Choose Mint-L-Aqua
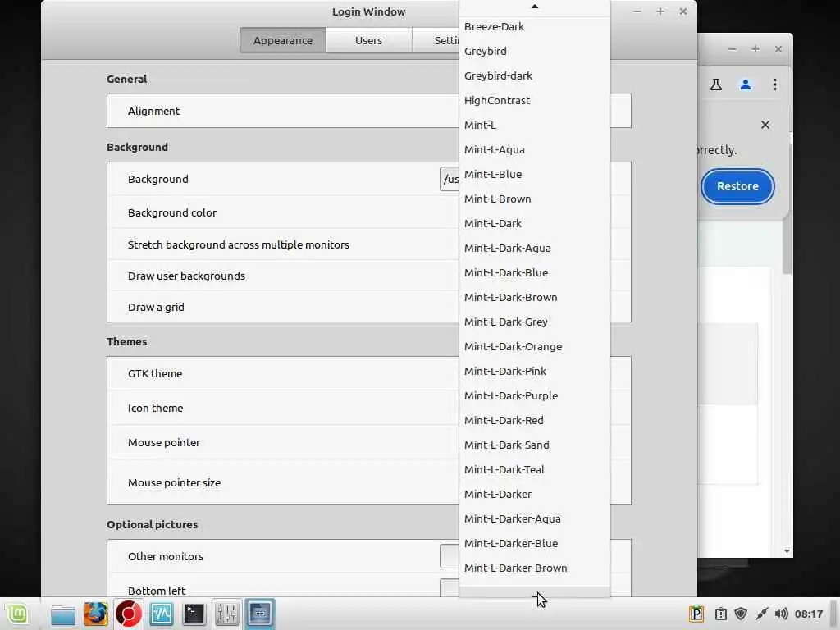 (535, 150)
